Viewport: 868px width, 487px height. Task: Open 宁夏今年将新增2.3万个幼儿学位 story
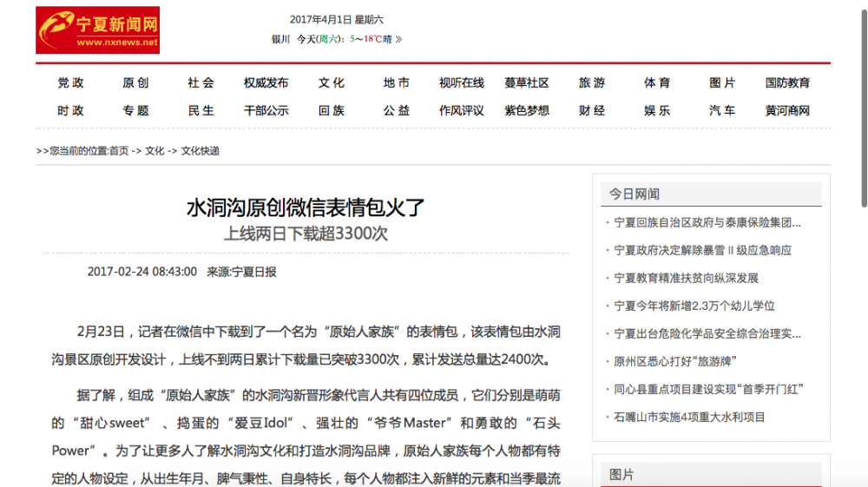click(694, 306)
